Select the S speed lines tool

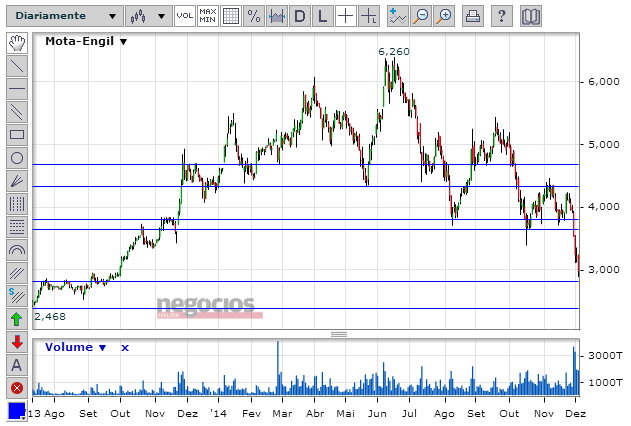pos(17,296)
